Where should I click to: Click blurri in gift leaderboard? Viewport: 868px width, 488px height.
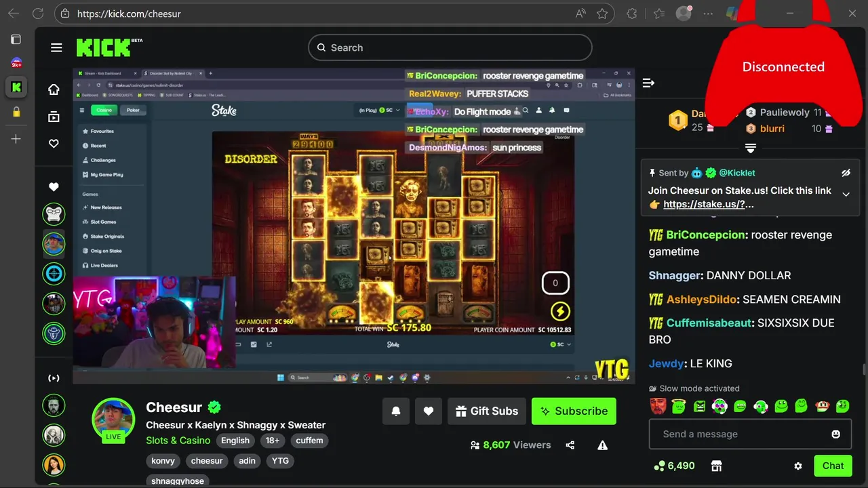pos(772,129)
